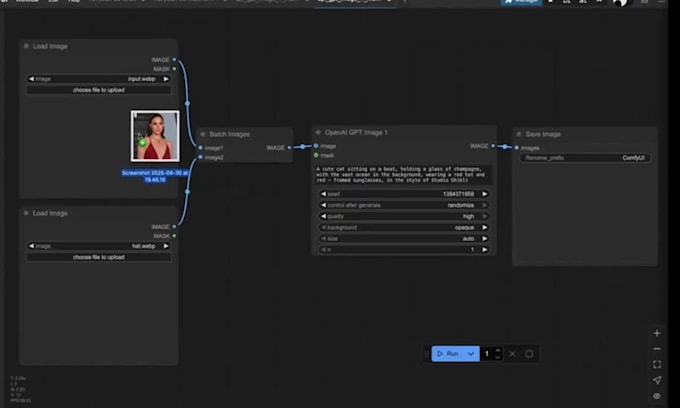This screenshot has height=408, width=680.
Task: Click the Batch Images IMAGE output port
Action: pyautogui.click(x=289, y=148)
